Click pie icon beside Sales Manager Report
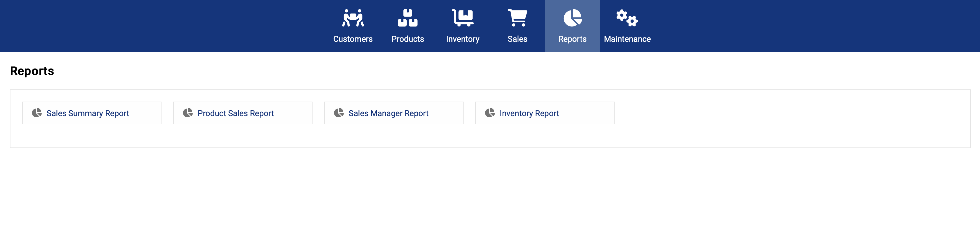Screen dimensions: 980x245 pos(339,113)
